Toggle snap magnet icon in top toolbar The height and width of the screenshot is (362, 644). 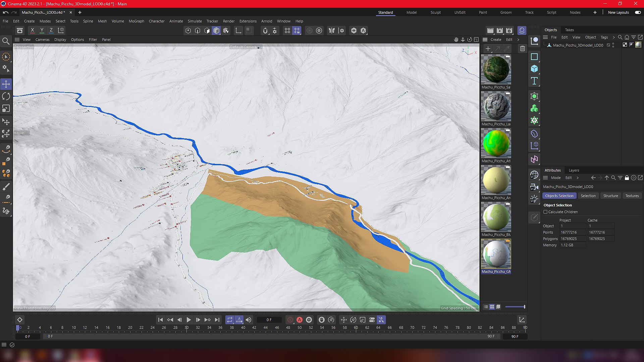pos(265,31)
